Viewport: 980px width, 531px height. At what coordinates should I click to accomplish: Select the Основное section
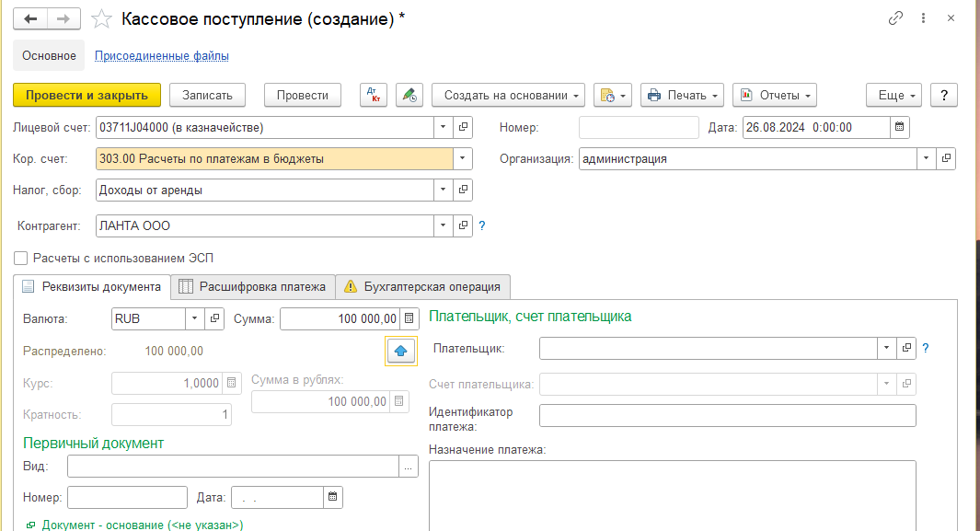pos(49,55)
